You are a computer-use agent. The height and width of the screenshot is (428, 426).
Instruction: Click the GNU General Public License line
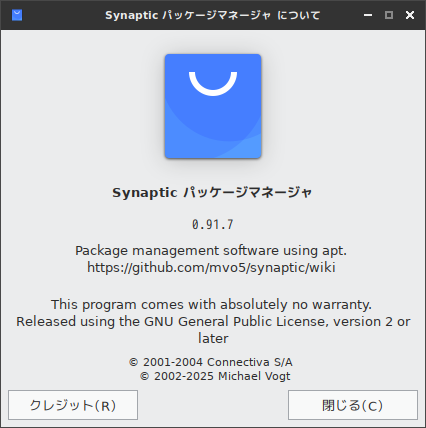(x=213, y=322)
